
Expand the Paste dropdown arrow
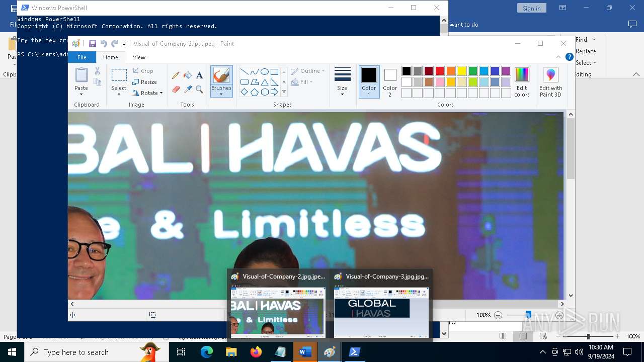(x=81, y=95)
